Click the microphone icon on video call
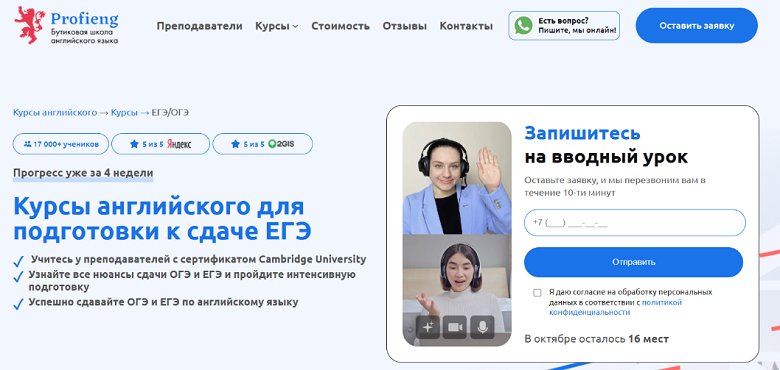 482,327
